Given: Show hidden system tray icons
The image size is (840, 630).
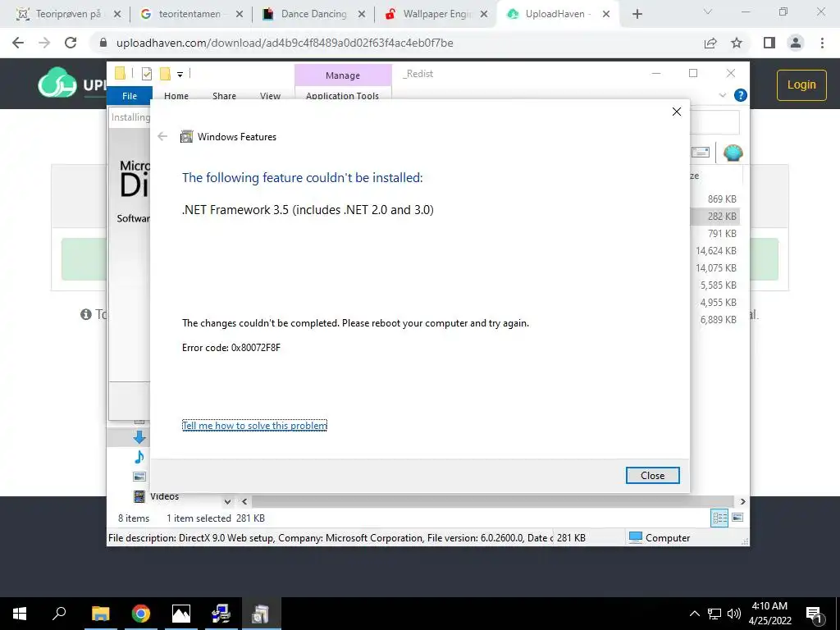Looking at the screenshot, I should [x=694, y=614].
